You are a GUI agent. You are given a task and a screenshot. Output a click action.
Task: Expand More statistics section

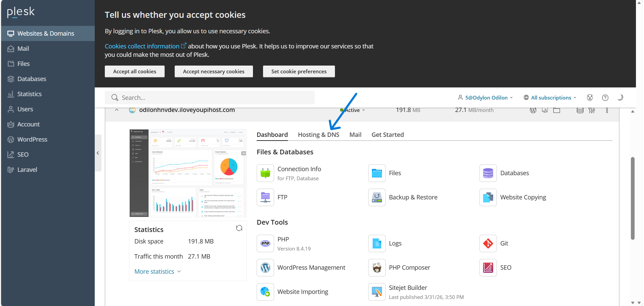pos(158,271)
